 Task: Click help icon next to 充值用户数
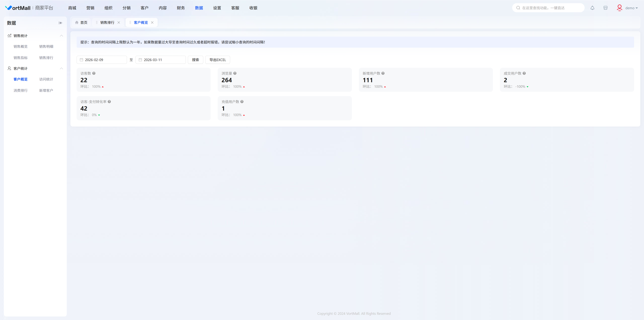click(x=242, y=102)
